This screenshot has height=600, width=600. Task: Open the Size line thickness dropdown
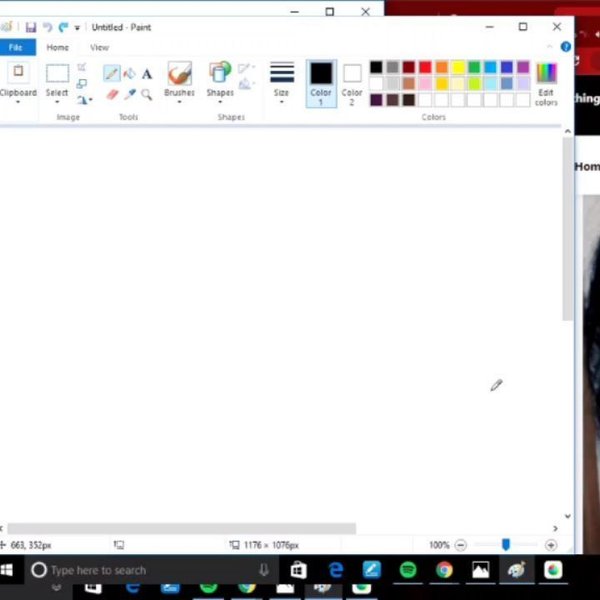pos(282,82)
